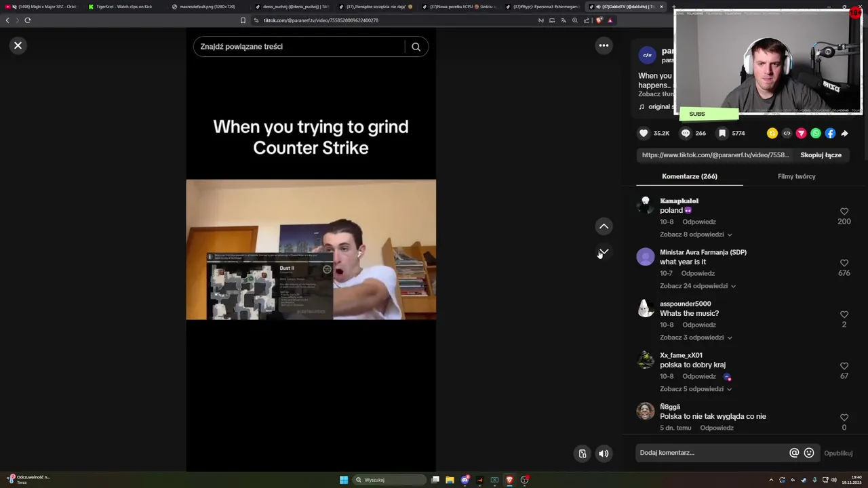Viewport: 868px width, 488px height.
Task: Save the video with the bookmark icon (5774)
Action: pos(722,134)
